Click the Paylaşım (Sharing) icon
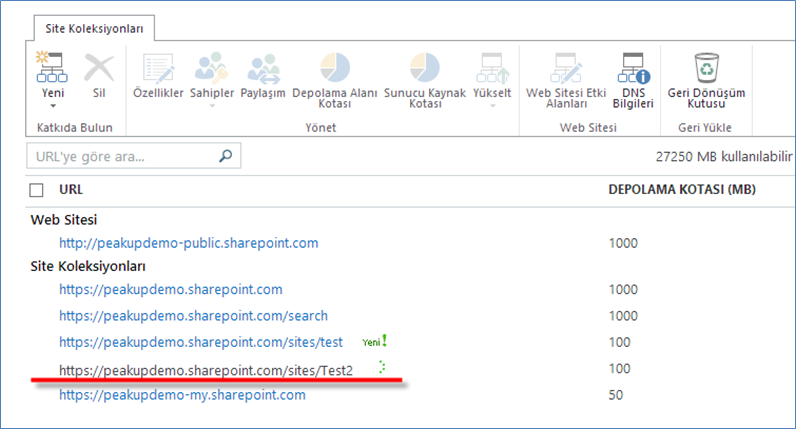This screenshot has width=796, height=429. 263,68
